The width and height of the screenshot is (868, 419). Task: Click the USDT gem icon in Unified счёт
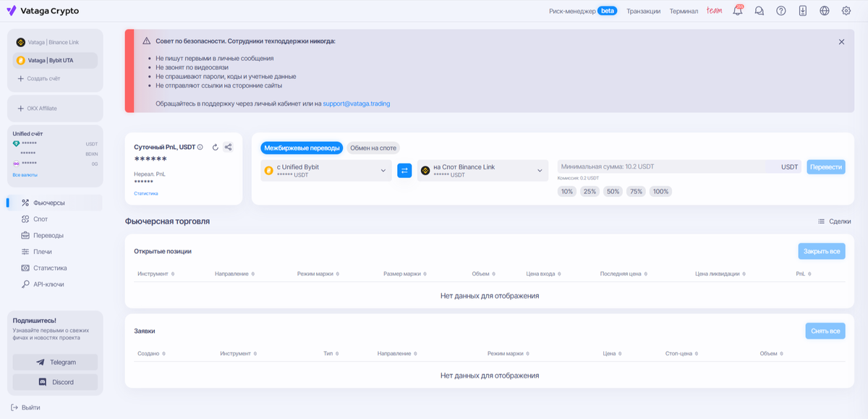click(x=16, y=144)
